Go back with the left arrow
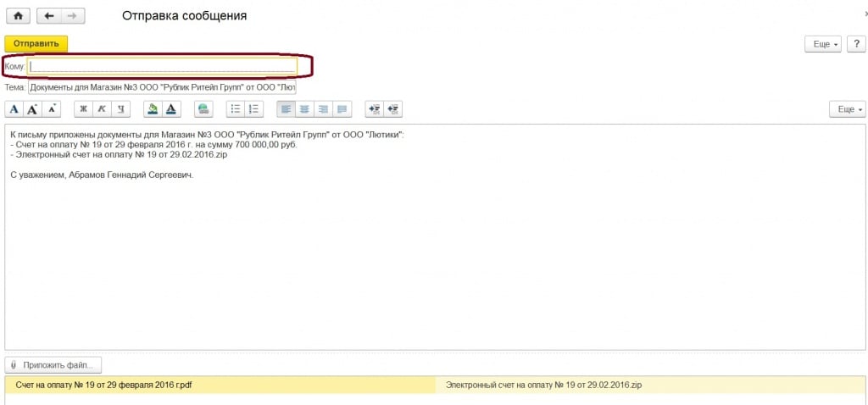The height and width of the screenshot is (405, 868). (x=47, y=16)
